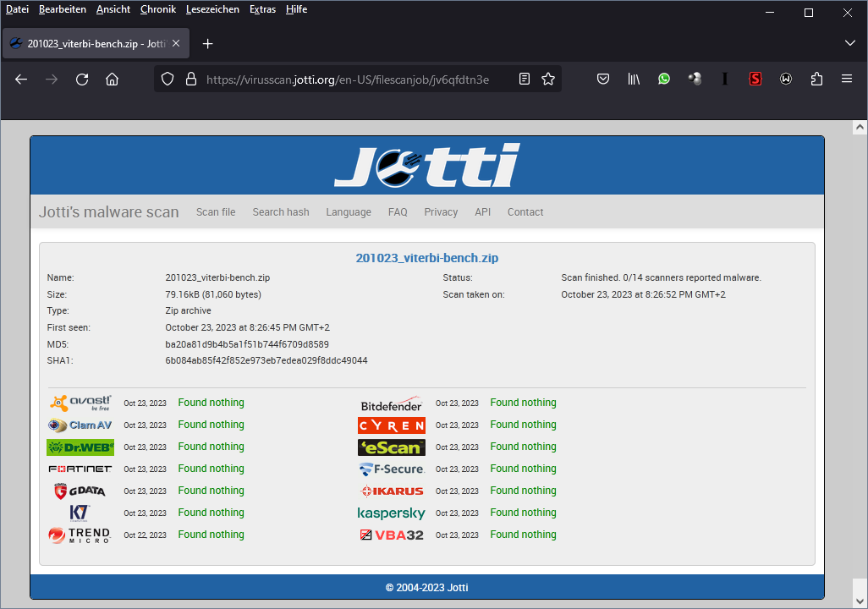Select the SHA1 hash value text
Screen dimensions: 868x609
266,360
